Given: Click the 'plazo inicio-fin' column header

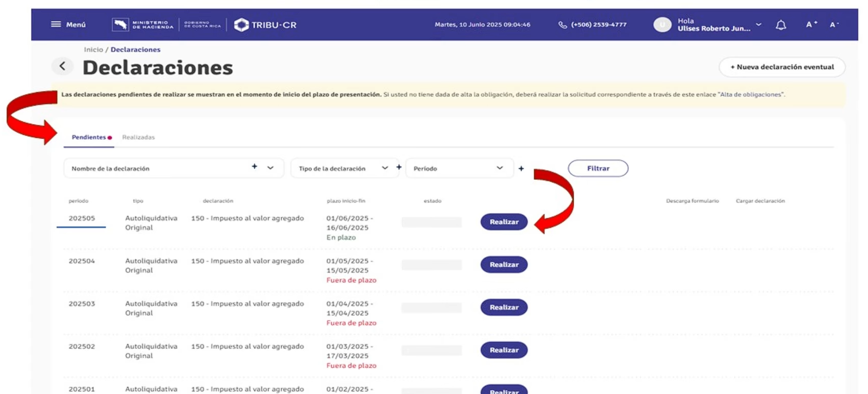Looking at the screenshot, I should pos(346,201).
